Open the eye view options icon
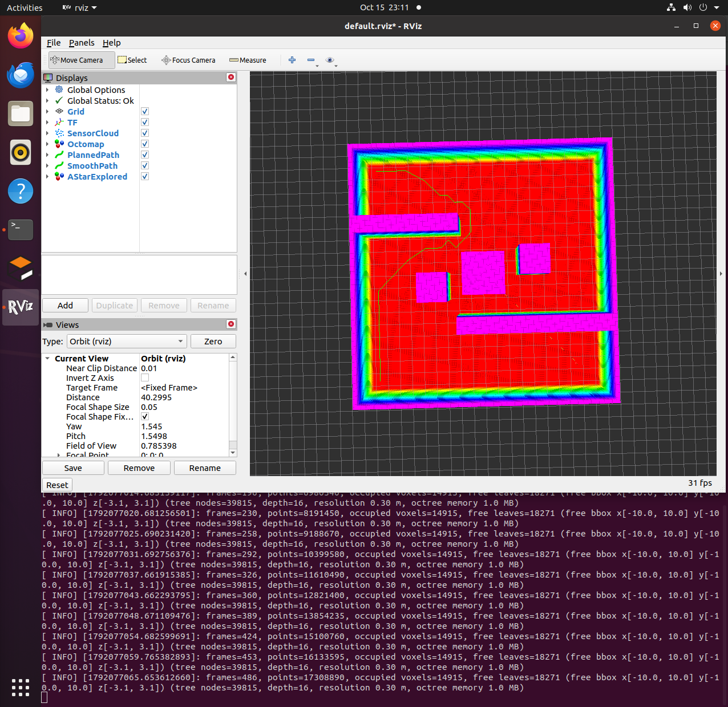The image size is (728, 707). (x=330, y=60)
